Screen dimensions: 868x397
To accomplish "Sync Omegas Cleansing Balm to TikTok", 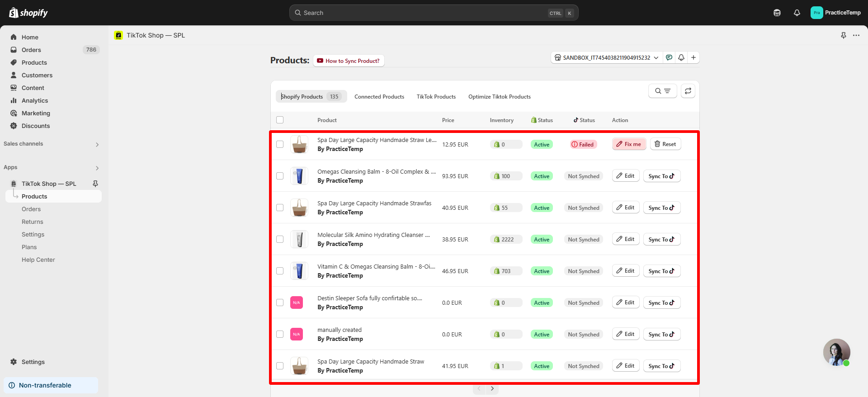I will [662, 176].
